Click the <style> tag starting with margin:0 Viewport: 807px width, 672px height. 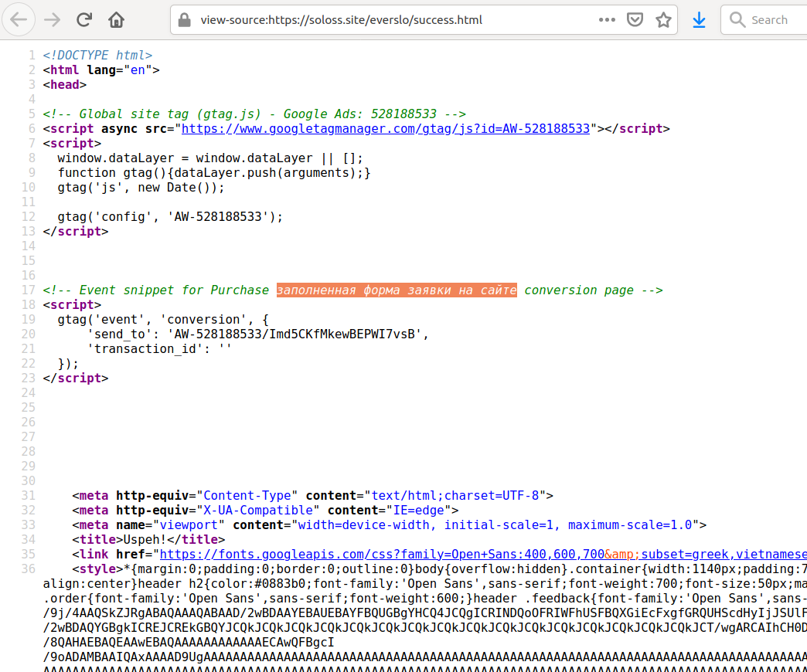440,568
